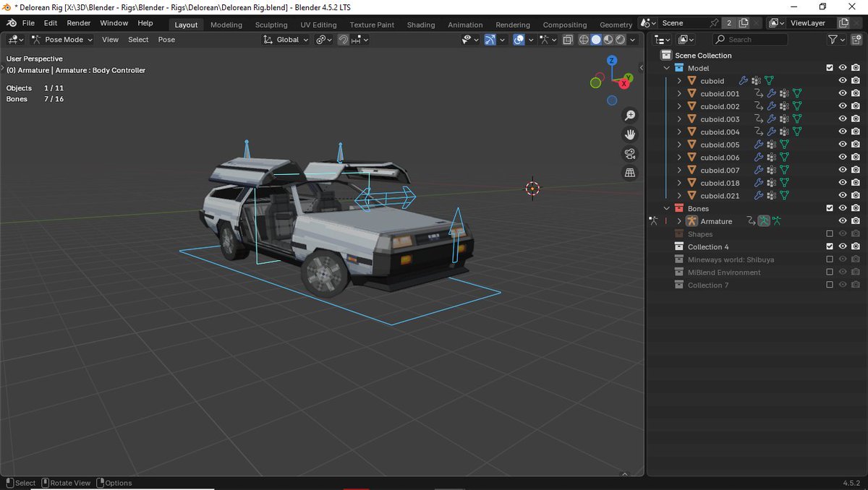Viewport: 868px width, 490px height.
Task: Switch to the UV Editing workspace tab
Action: 319,25
